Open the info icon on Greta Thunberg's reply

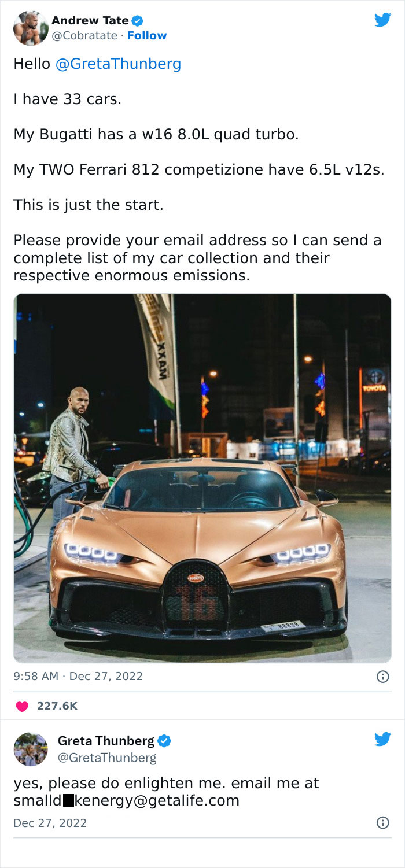382,822
